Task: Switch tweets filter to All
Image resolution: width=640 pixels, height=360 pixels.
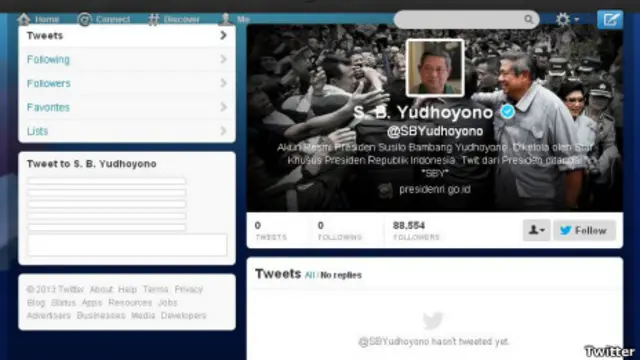Action: (310, 275)
